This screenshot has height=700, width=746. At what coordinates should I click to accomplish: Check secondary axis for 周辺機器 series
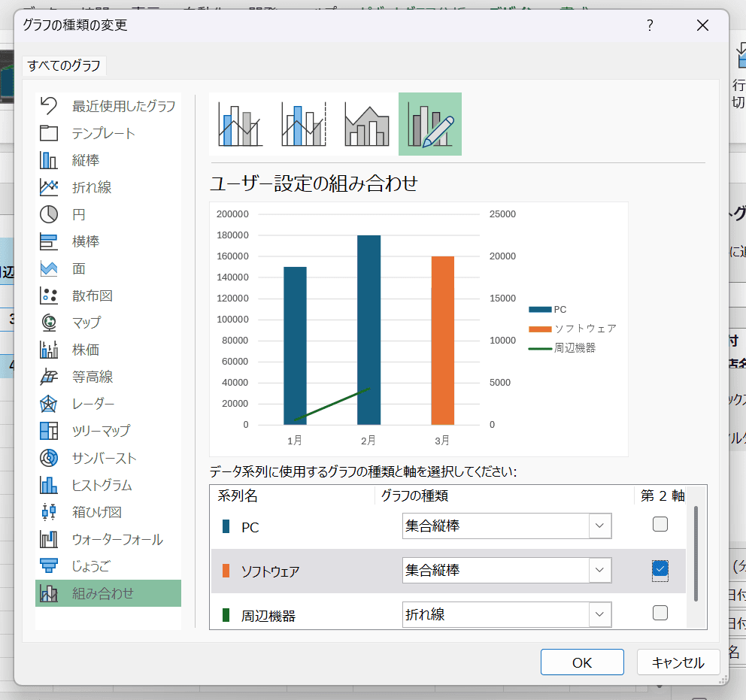(x=660, y=613)
